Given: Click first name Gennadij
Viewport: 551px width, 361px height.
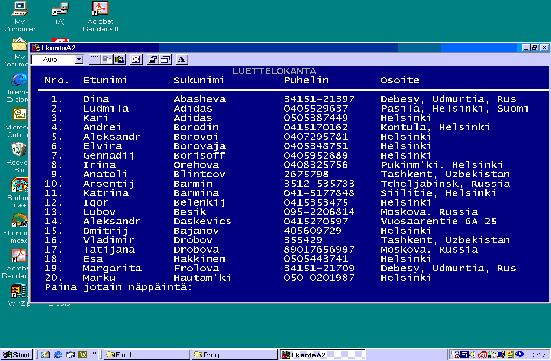Looking at the screenshot, I should (x=109, y=156).
